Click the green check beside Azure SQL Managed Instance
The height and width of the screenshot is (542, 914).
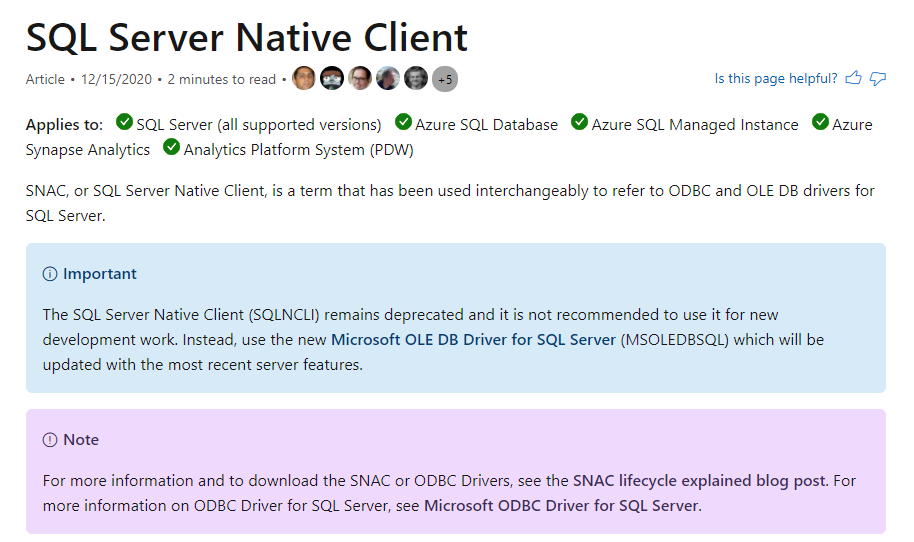(x=579, y=122)
